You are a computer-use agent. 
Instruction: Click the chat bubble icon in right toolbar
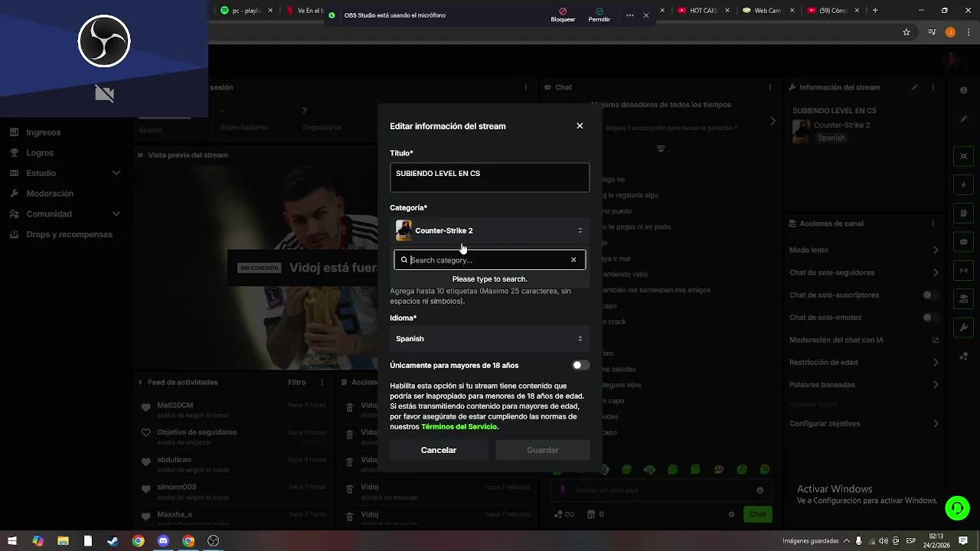pyautogui.click(x=964, y=242)
